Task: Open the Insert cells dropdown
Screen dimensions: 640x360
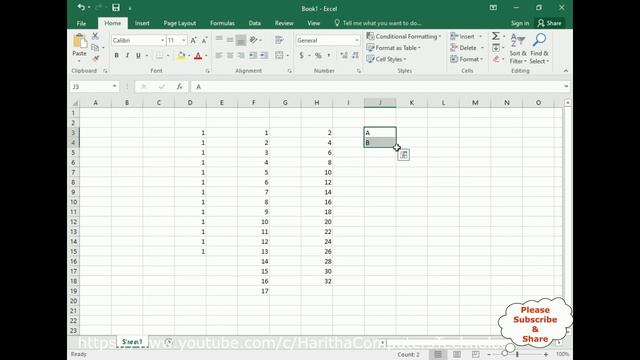Action: pos(480,36)
